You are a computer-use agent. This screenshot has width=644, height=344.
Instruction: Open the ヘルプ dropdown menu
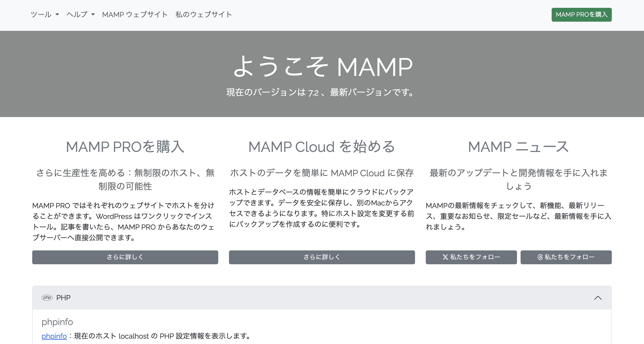[x=80, y=15]
